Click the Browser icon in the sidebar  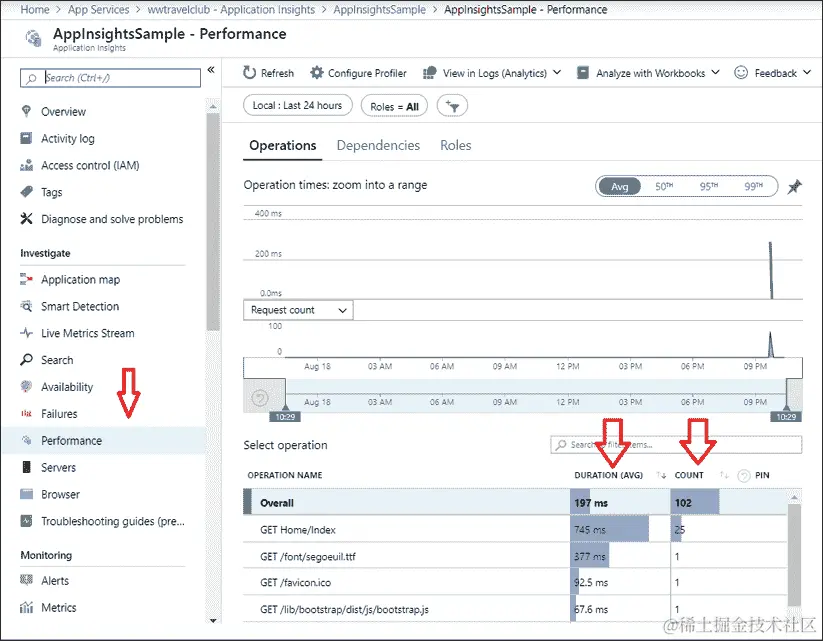26,494
